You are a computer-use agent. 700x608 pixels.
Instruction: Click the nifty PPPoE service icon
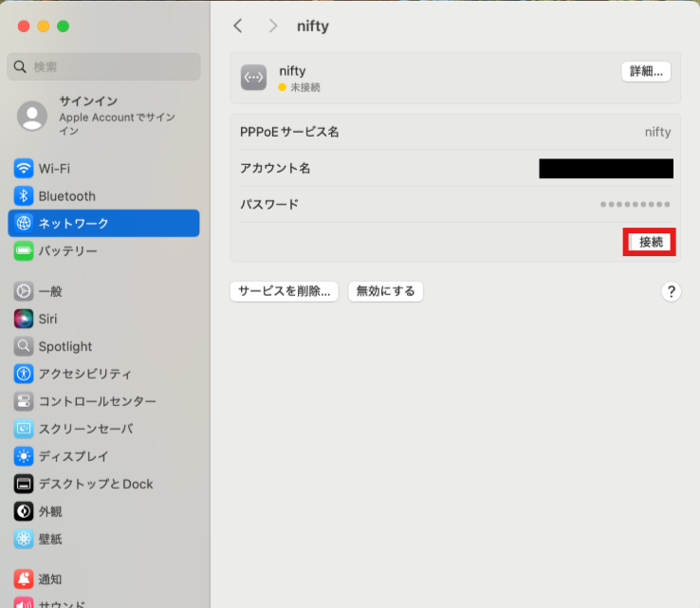[253, 77]
